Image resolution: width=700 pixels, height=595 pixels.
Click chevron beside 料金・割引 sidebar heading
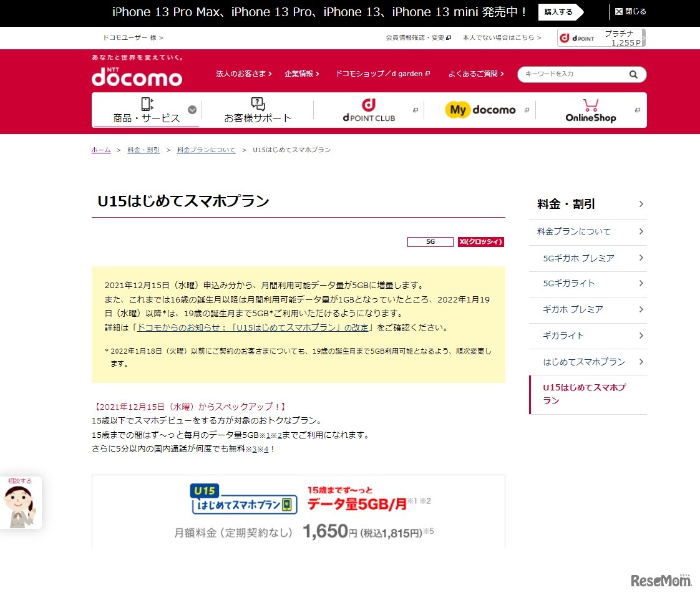[641, 204]
